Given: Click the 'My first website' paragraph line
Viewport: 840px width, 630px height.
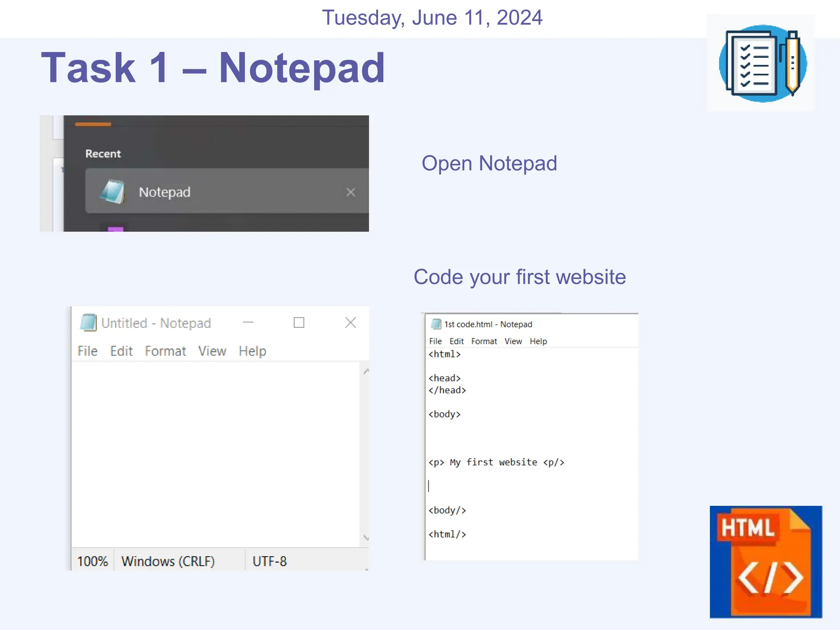Looking at the screenshot, I should 496,462.
